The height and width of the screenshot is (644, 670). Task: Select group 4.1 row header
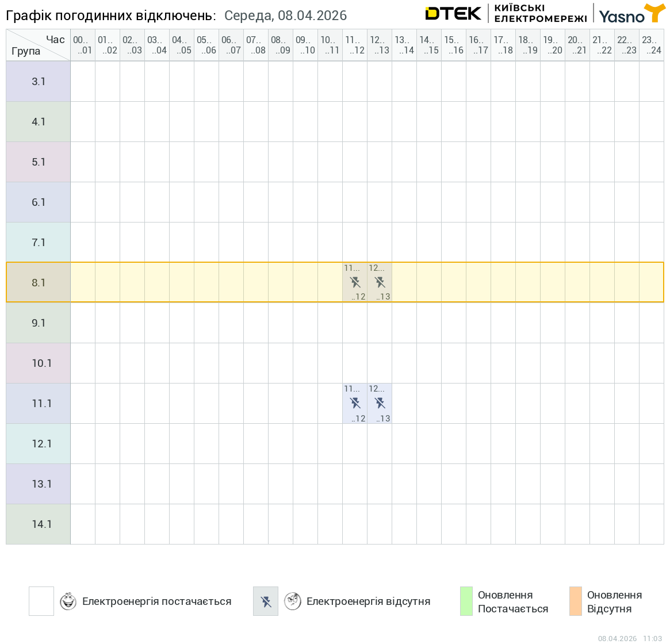pos(39,122)
